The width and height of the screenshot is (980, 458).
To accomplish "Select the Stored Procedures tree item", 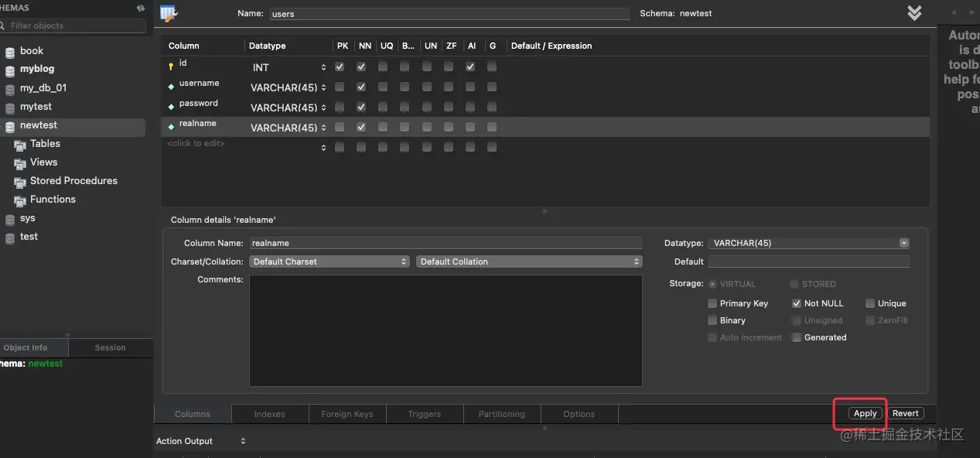I will (x=73, y=180).
